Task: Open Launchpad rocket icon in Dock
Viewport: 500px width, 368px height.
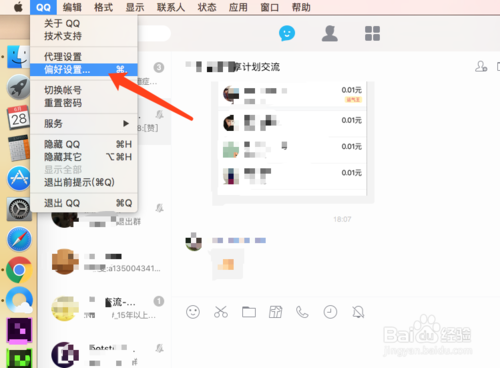Action: 19,87
